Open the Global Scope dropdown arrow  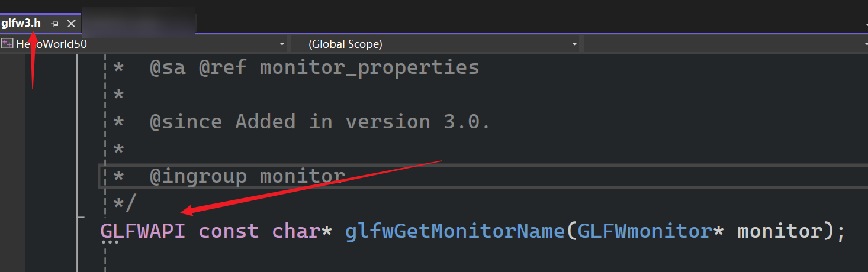[x=574, y=44]
